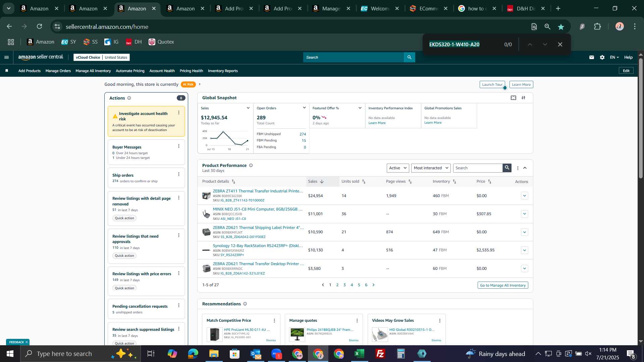Screen dimensions: 644x362
Task: Click the Product Performance search field
Action: point(478,168)
